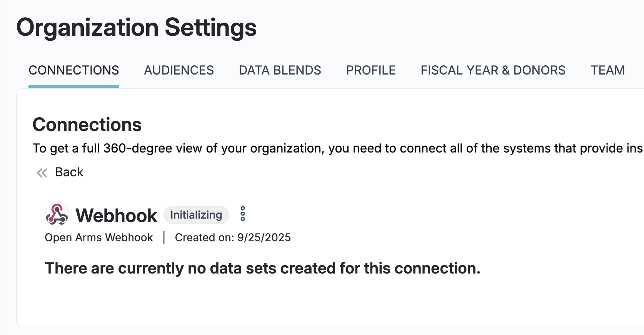Select the Profile tab
Image resolution: width=644 pixels, height=335 pixels.
click(371, 70)
